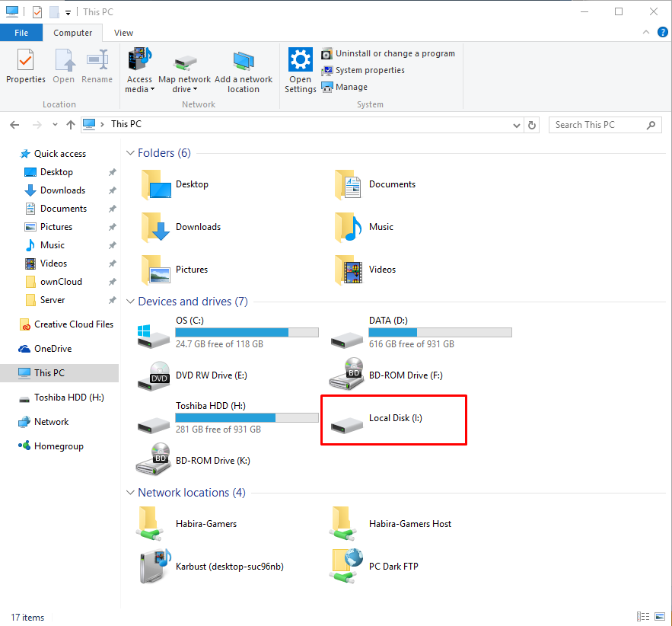
Task: Open OneDrive in the navigation pane
Action: tap(45, 349)
